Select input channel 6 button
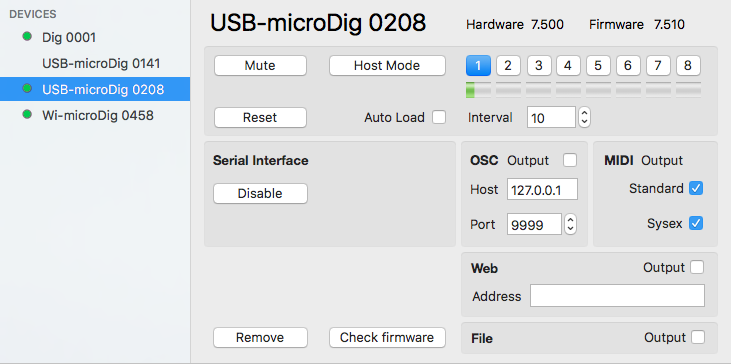 628,66
